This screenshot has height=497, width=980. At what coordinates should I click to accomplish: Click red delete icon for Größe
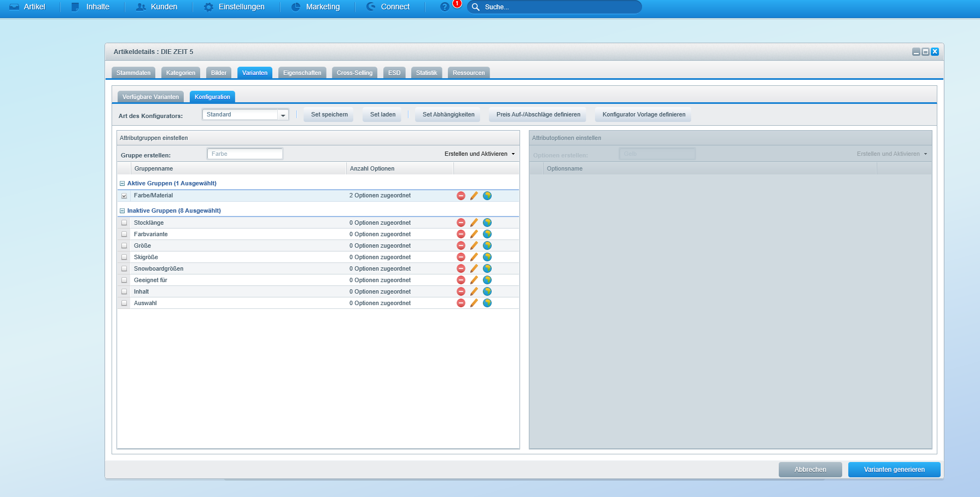pyautogui.click(x=461, y=245)
